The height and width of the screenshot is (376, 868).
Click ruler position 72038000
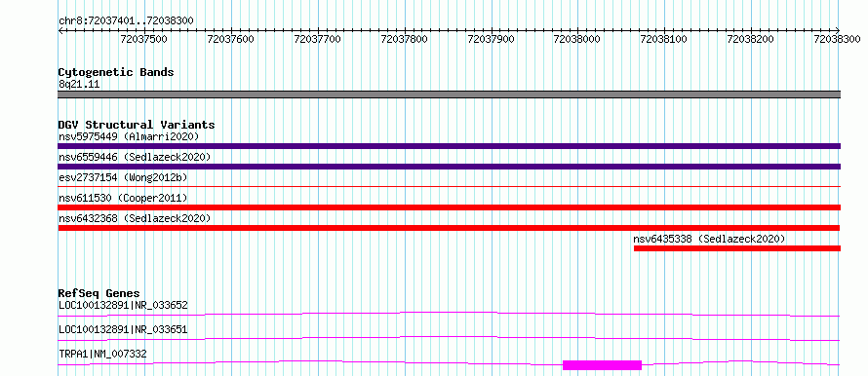tap(577, 39)
